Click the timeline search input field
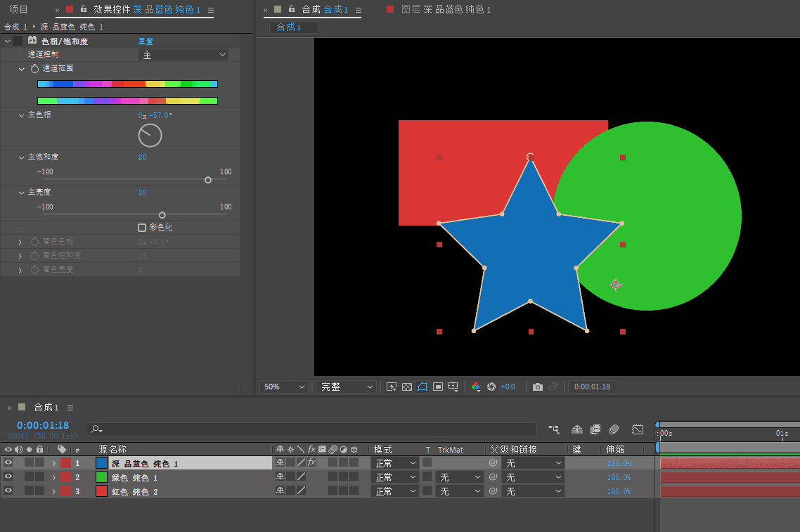 [x=311, y=429]
